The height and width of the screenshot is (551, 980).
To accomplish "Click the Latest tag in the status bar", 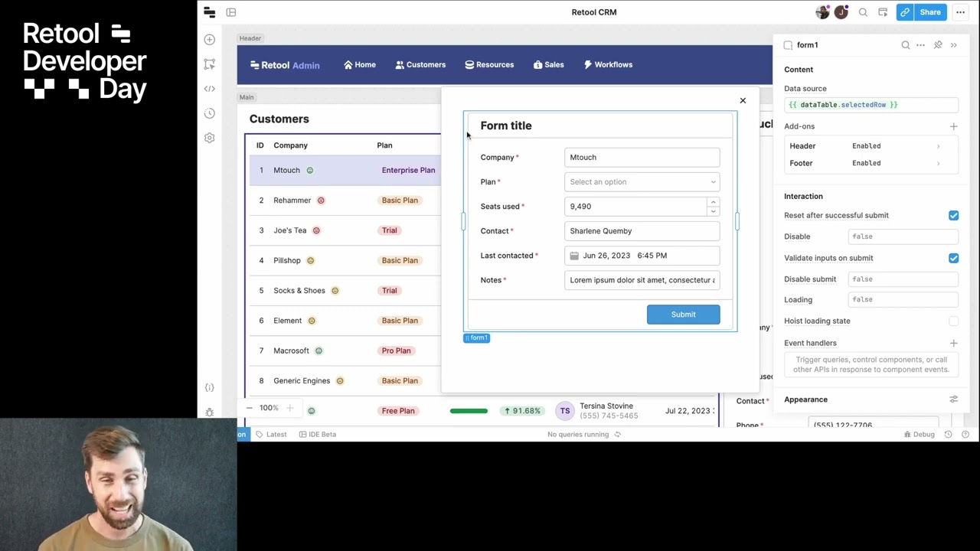I will pyautogui.click(x=271, y=434).
